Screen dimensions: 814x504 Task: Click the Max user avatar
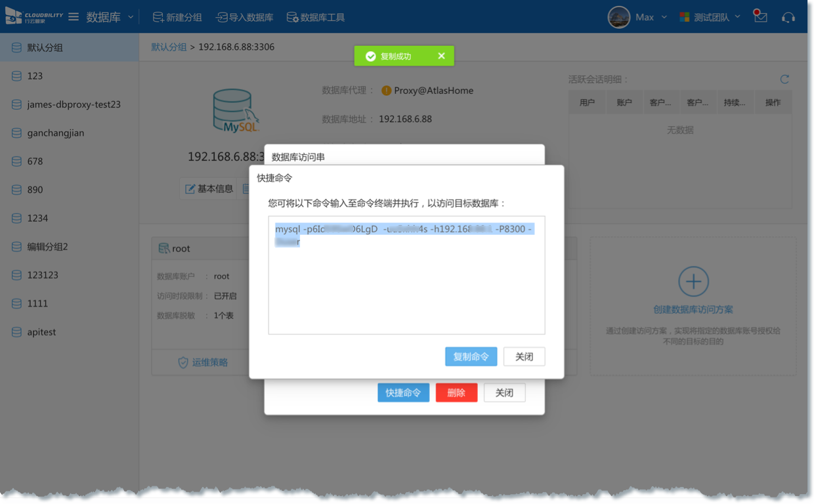(x=618, y=17)
